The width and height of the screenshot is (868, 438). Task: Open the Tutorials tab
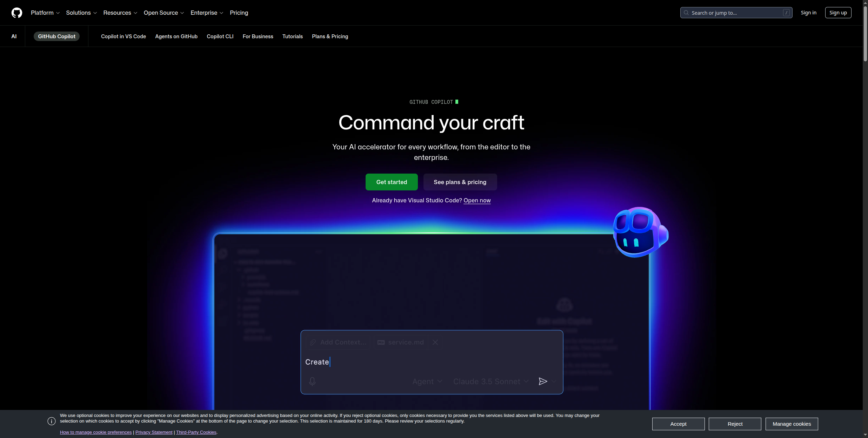[x=293, y=36]
